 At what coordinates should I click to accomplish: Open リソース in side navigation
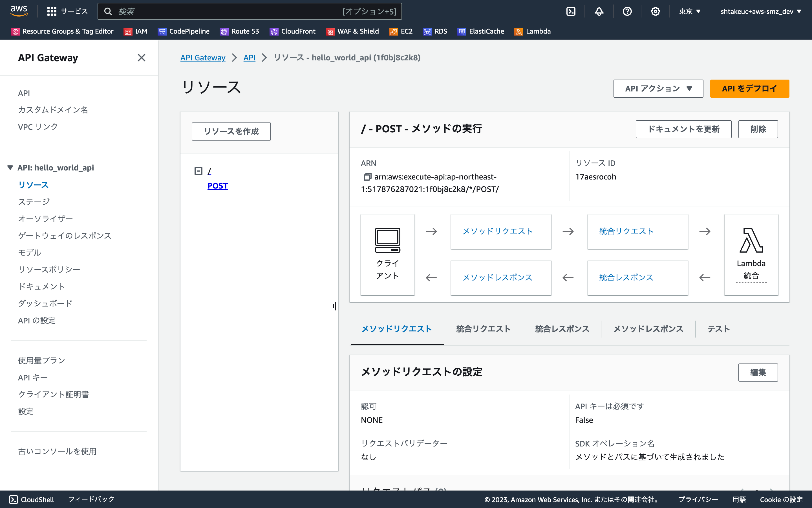point(33,185)
